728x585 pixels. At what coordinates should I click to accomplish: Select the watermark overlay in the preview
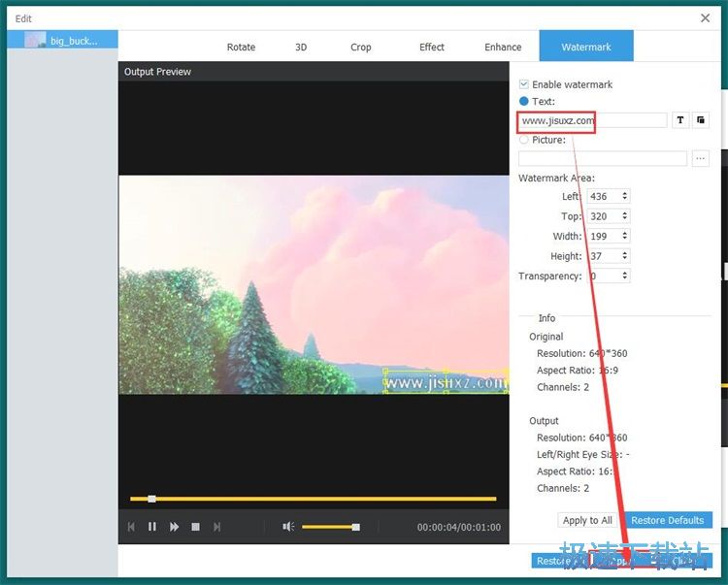[446, 382]
